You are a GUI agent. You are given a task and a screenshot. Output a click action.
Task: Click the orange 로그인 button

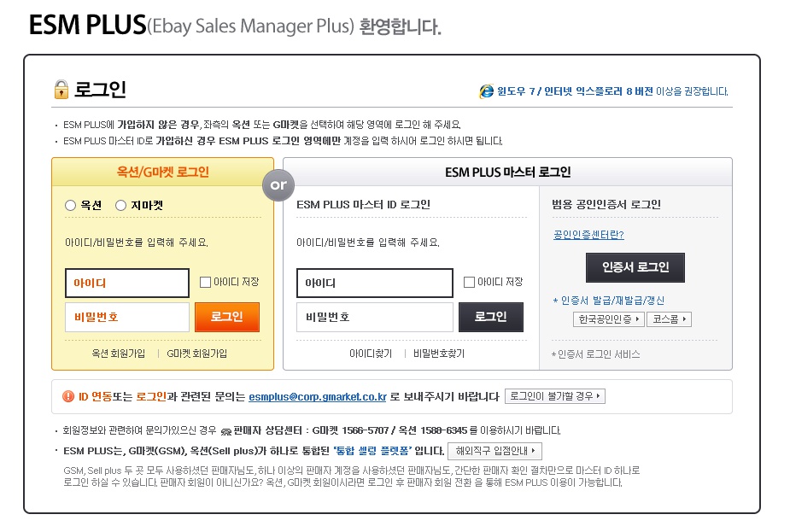(226, 316)
